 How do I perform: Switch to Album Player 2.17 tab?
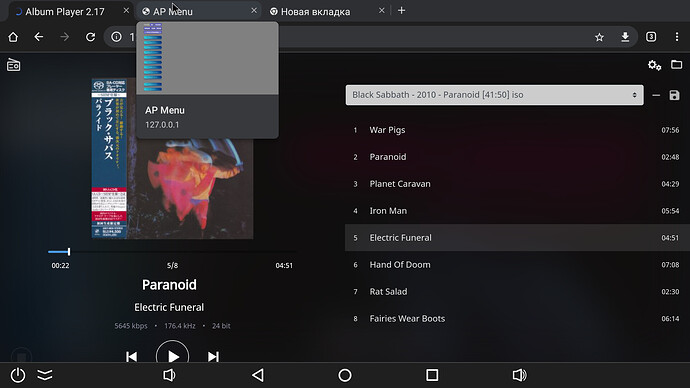66,11
